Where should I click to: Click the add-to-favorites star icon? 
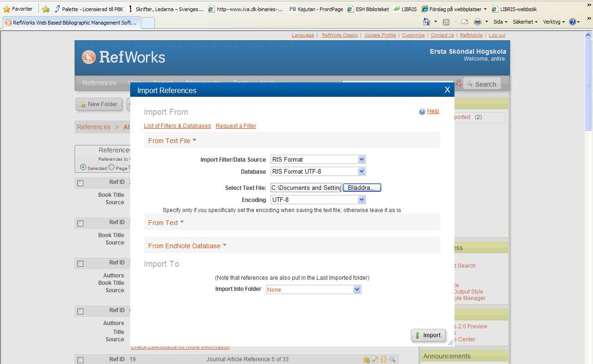46,9
